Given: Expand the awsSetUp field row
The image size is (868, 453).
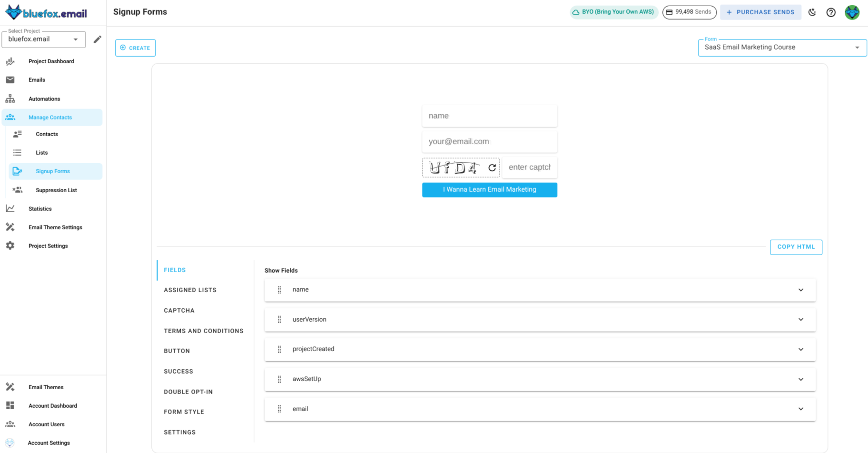Looking at the screenshot, I should click(801, 379).
